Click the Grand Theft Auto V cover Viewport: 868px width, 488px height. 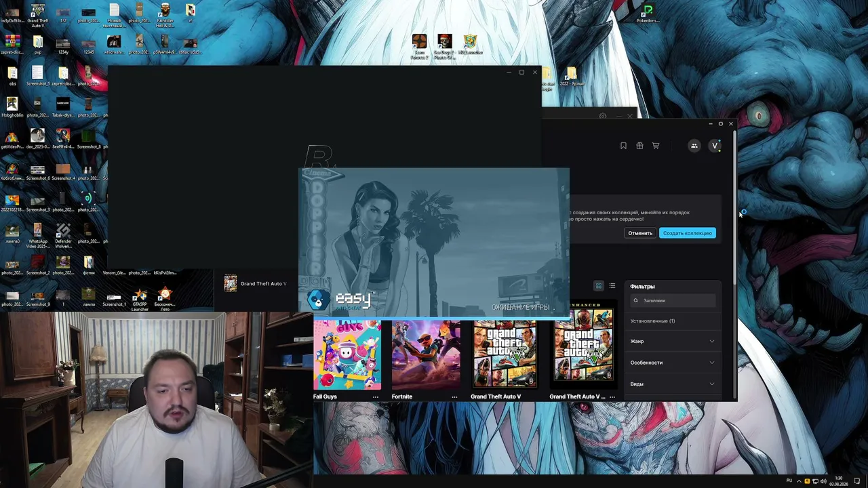(x=505, y=354)
